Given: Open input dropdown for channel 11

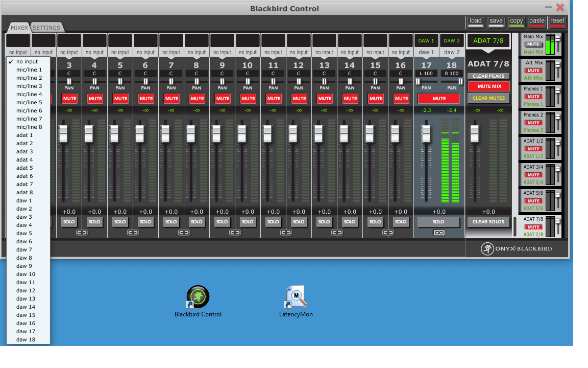Looking at the screenshot, I should click(273, 52).
